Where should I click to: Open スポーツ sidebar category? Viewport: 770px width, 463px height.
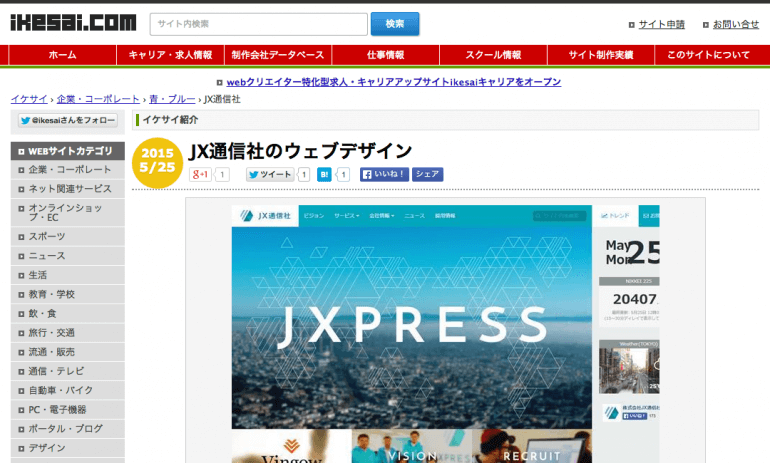tap(68, 237)
